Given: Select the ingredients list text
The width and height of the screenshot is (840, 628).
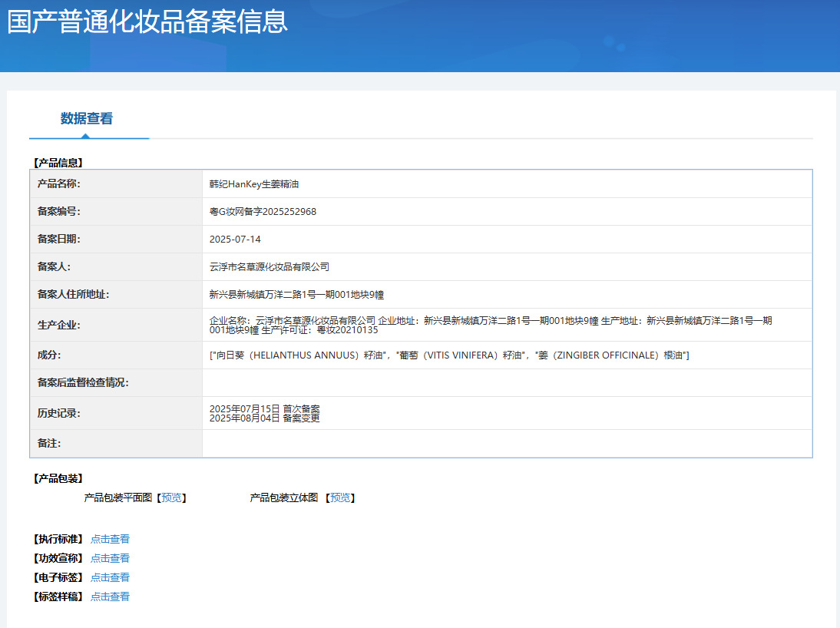Looking at the screenshot, I should point(449,355).
